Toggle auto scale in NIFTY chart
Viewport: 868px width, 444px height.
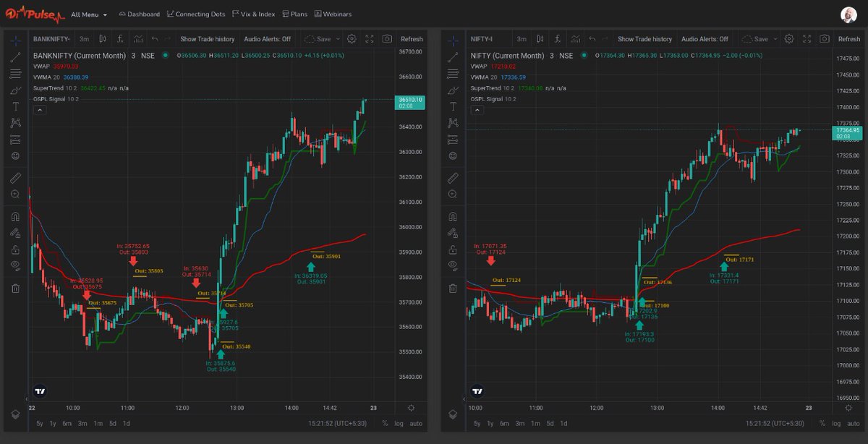coord(854,423)
